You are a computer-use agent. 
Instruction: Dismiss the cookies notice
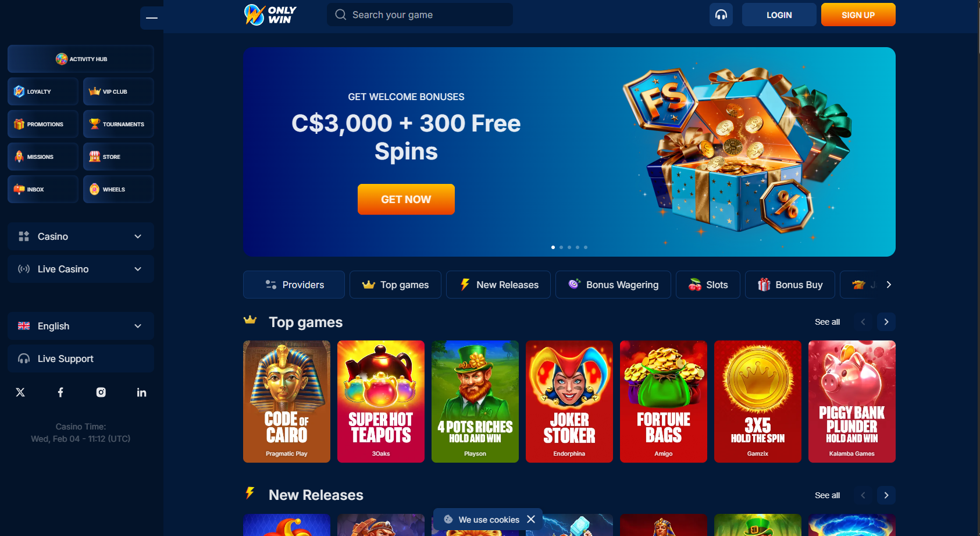(531, 519)
